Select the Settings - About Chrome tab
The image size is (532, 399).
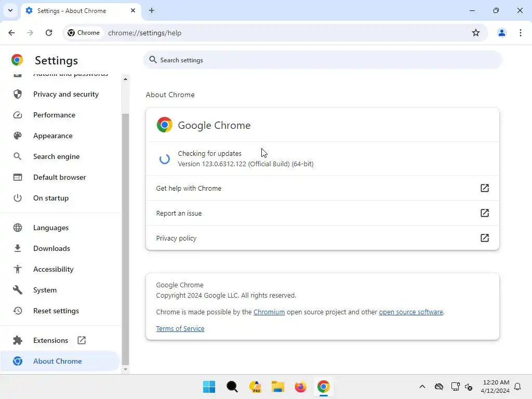pos(81,10)
